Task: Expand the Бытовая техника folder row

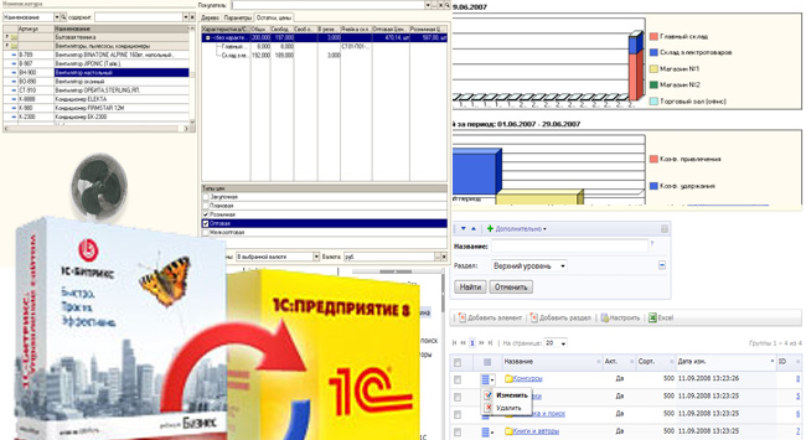Action: 7,37
